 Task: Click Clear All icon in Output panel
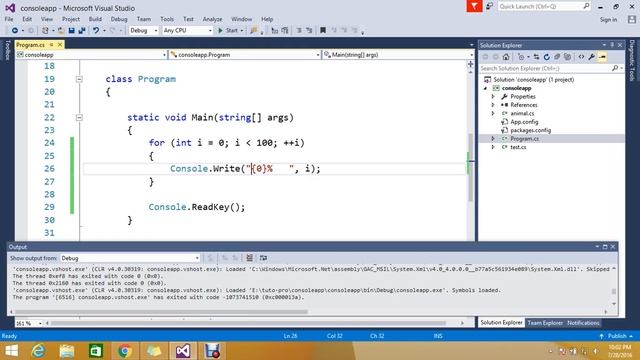coord(249,258)
